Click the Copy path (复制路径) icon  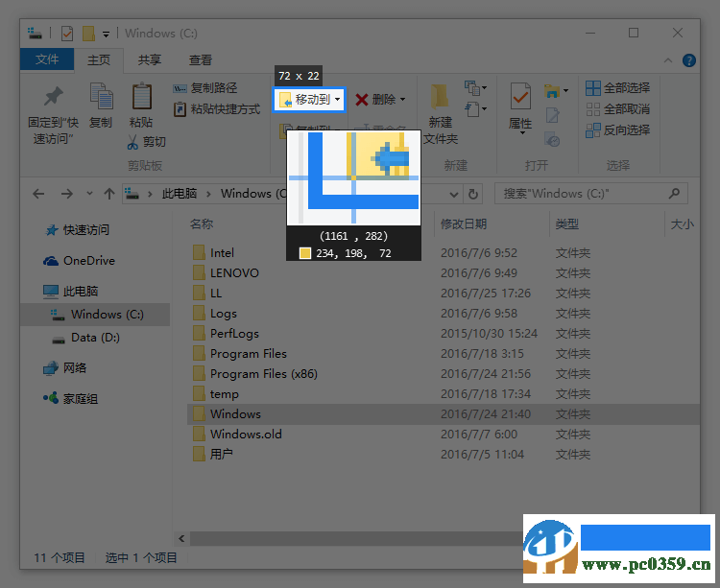click(180, 88)
